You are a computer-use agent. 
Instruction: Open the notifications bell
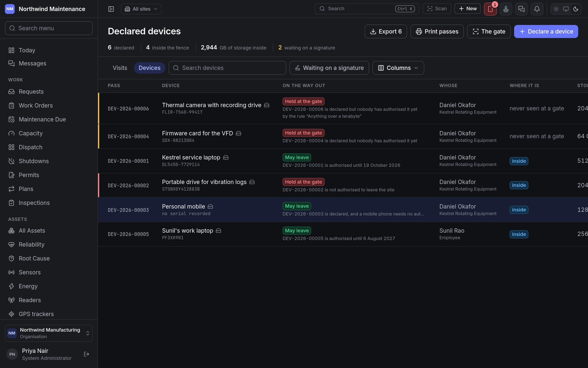[537, 9]
